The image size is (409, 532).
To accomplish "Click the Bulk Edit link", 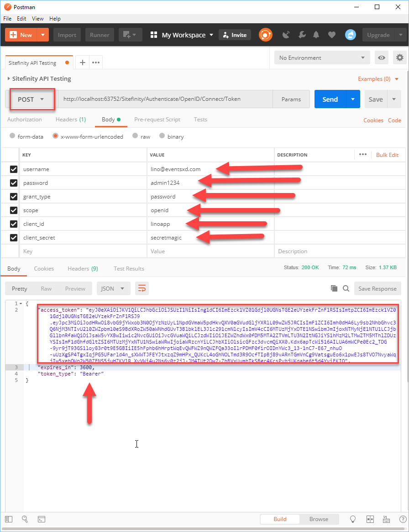I will click(387, 155).
